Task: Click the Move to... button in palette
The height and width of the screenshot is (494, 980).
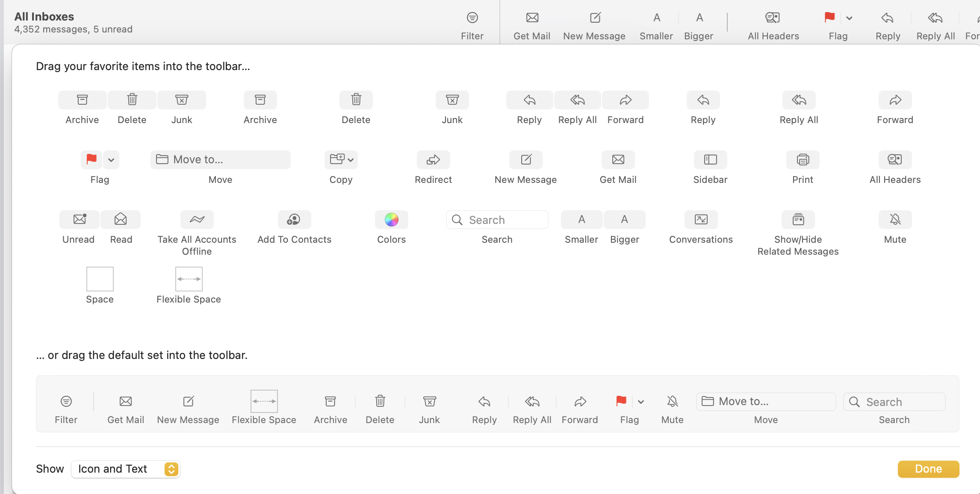Action: pyautogui.click(x=220, y=160)
